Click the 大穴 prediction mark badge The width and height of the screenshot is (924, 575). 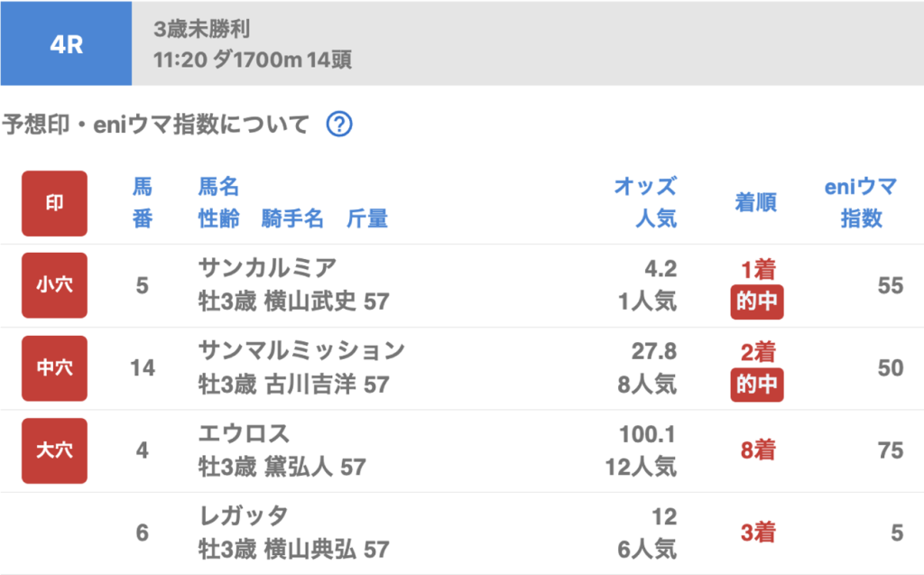(x=54, y=450)
